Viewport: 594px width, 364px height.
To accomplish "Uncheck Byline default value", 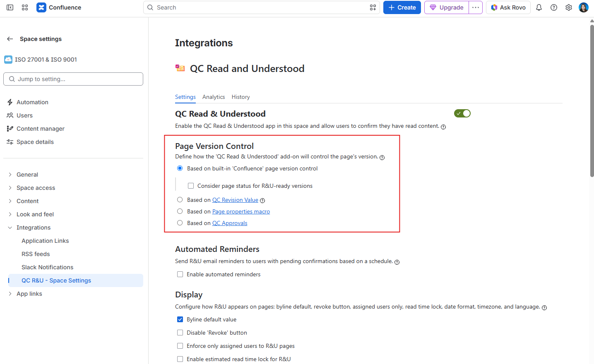I will tap(180, 319).
